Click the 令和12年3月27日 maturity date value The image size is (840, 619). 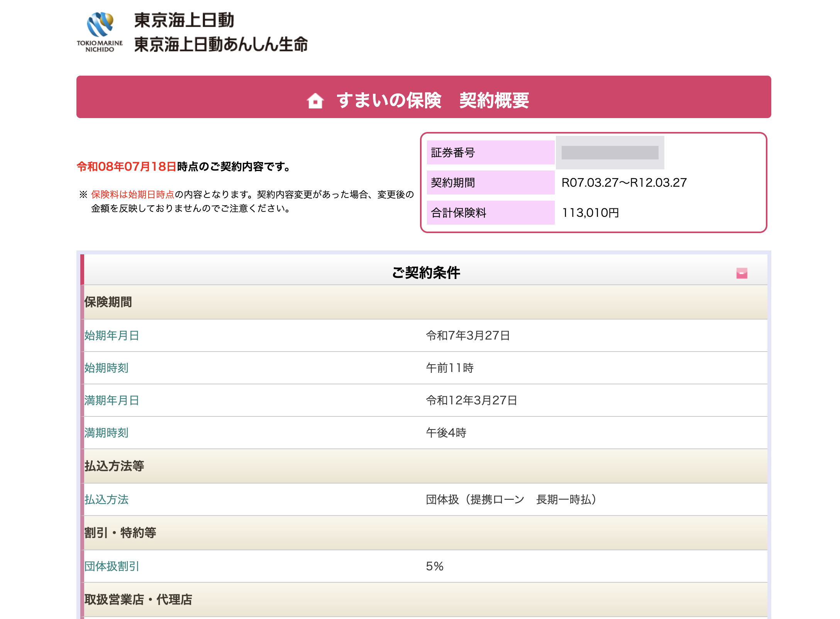[471, 400]
